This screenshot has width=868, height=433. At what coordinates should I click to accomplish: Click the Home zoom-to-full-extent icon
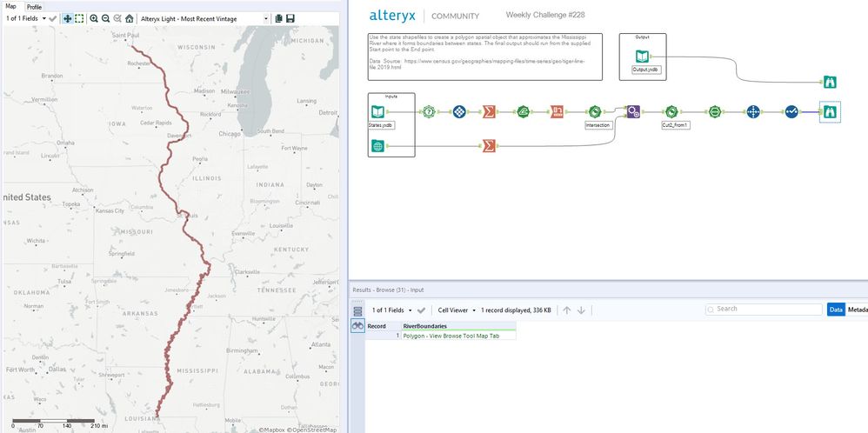[129, 18]
